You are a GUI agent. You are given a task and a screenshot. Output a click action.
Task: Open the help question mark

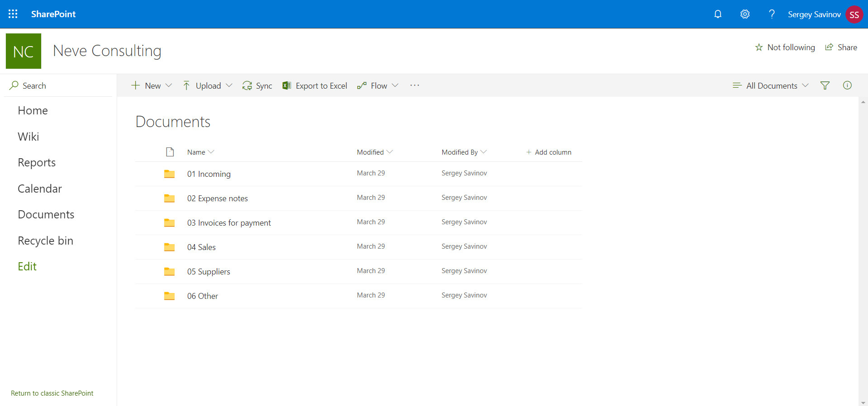772,14
